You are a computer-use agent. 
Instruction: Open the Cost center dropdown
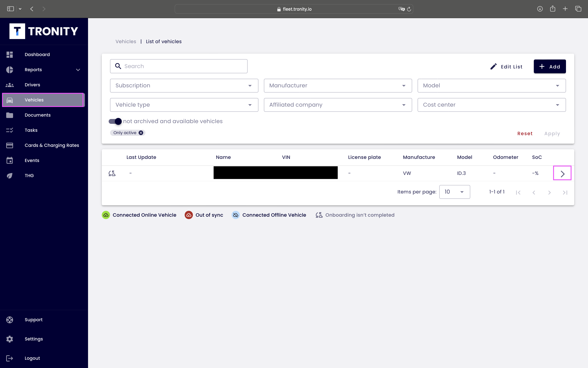(x=492, y=105)
